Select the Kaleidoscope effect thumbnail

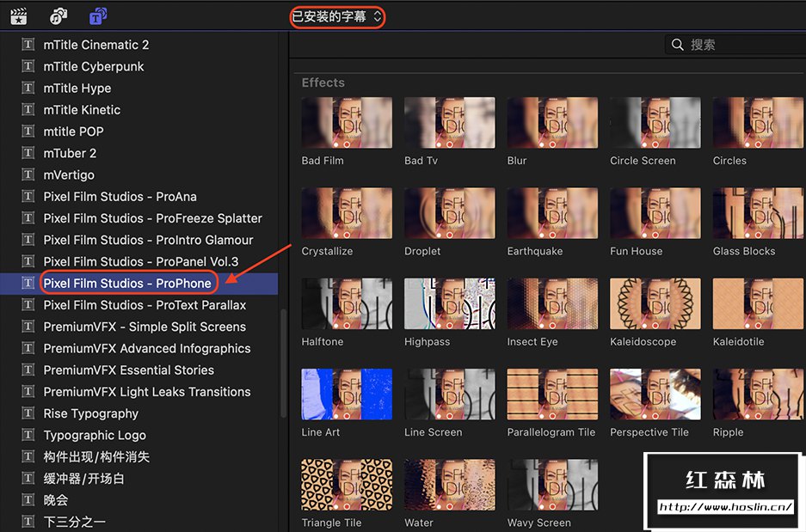(x=655, y=303)
